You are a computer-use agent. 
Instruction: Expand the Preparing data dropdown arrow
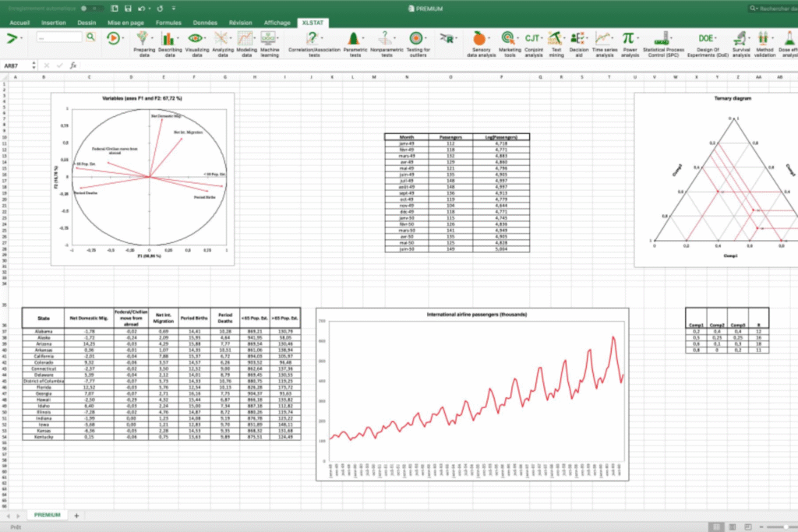(x=153, y=38)
